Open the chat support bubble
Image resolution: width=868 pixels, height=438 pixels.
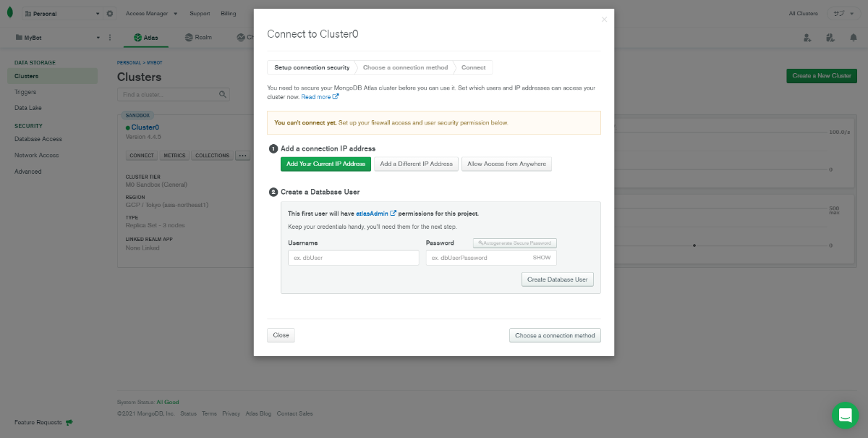click(x=844, y=415)
